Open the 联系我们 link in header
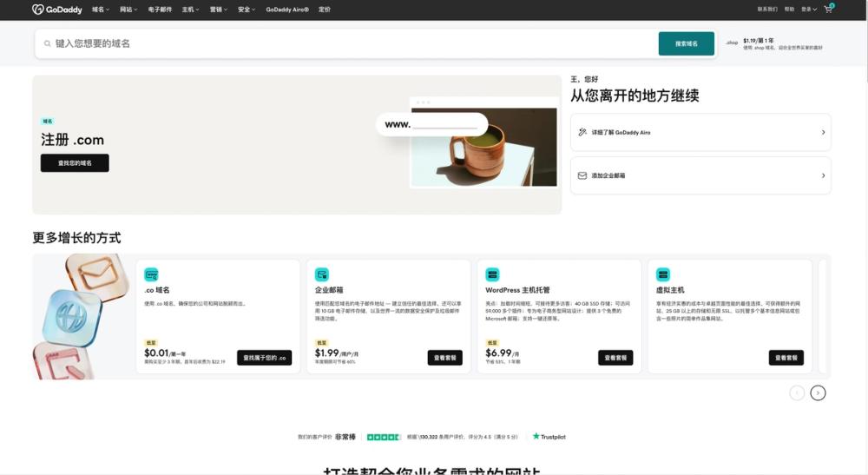Screen dimensions: 868x475 tap(767, 10)
